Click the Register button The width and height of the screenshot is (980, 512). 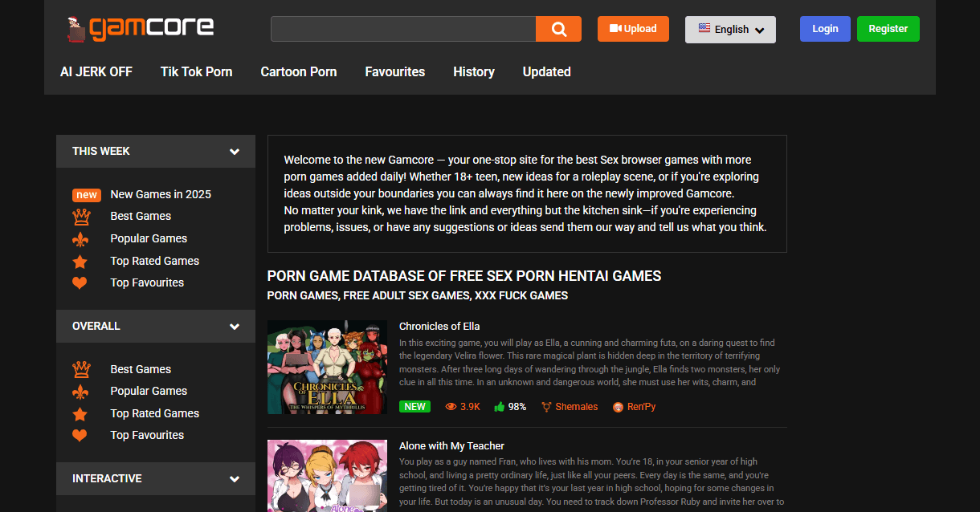pos(888,29)
